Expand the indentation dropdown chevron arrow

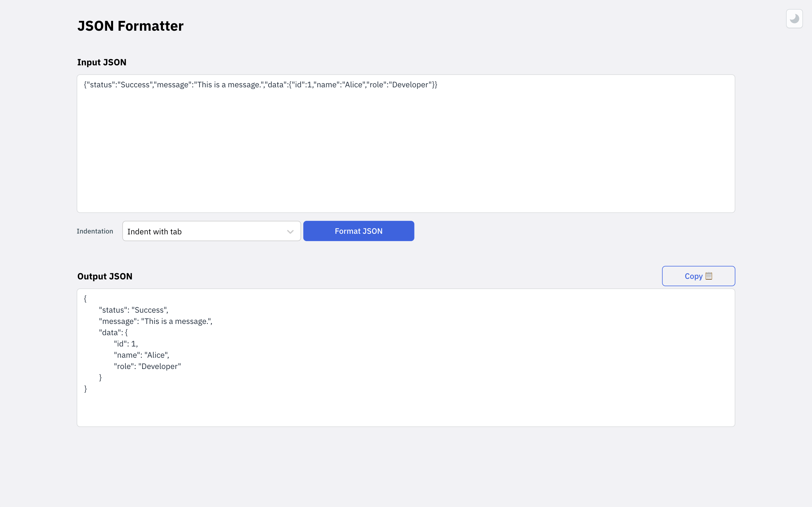pyautogui.click(x=290, y=231)
